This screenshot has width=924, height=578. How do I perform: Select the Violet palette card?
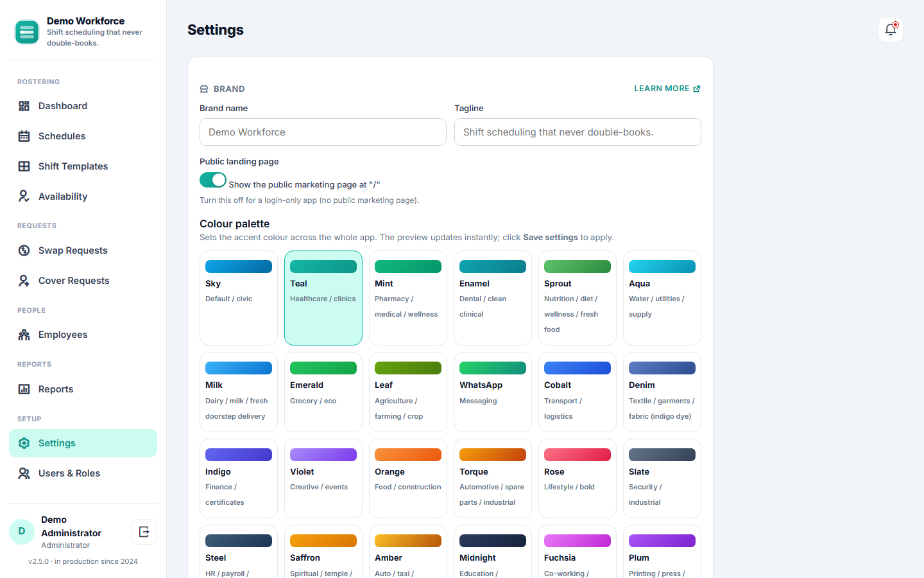click(x=323, y=478)
